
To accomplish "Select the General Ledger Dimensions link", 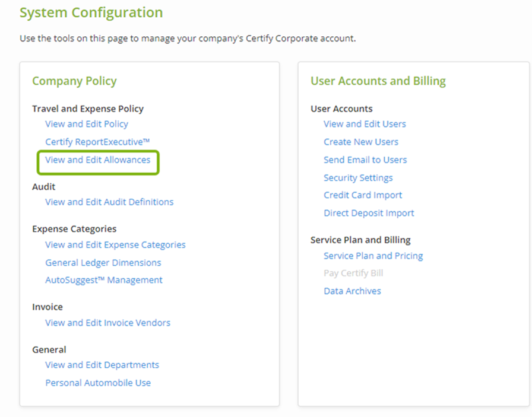I will 103,262.
